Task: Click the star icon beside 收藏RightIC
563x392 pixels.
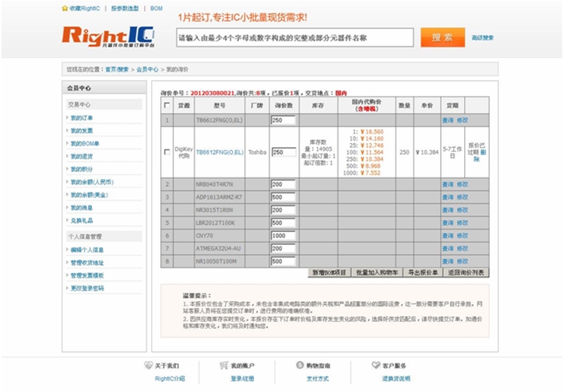Action: tap(65, 8)
